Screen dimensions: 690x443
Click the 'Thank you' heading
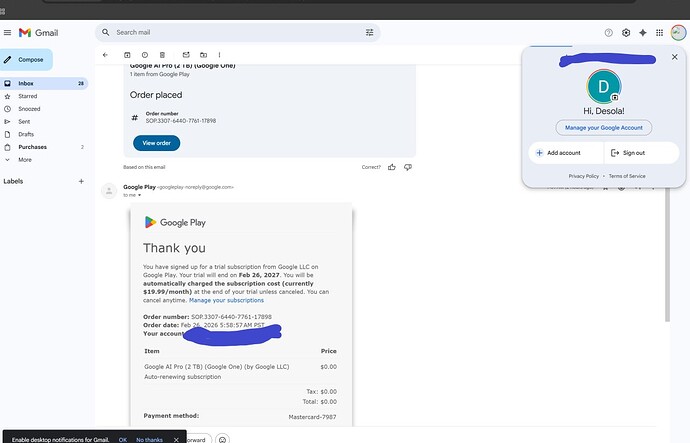(174, 248)
